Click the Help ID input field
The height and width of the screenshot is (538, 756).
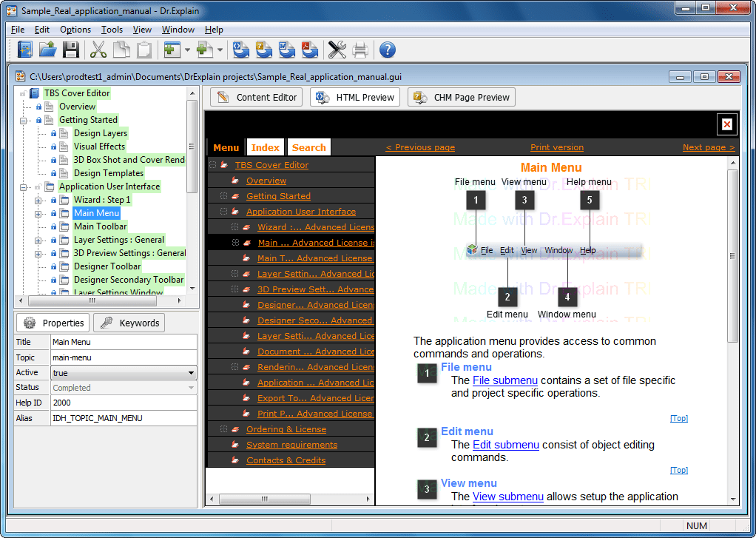[124, 403]
